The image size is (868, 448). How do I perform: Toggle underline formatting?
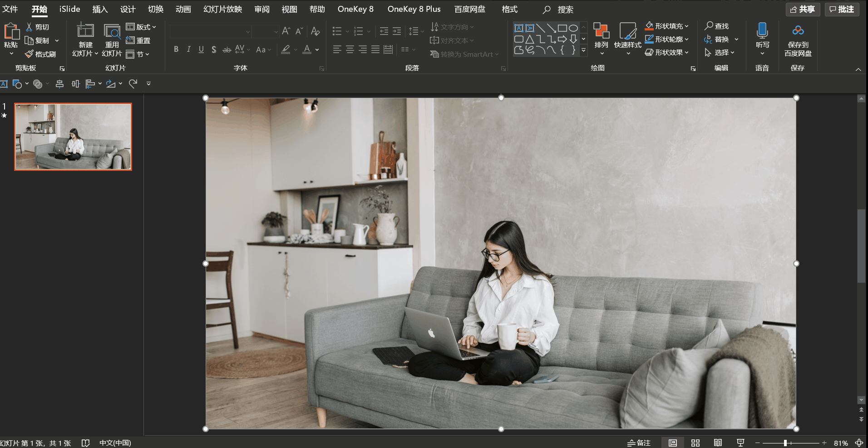(201, 50)
